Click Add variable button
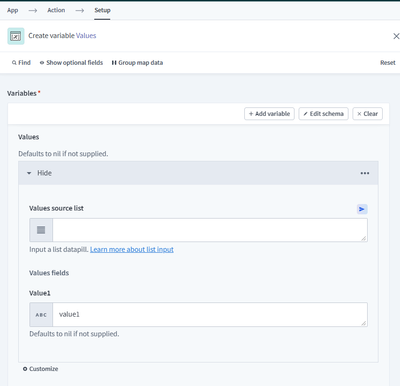400x386 pixels. coord(269,114)
